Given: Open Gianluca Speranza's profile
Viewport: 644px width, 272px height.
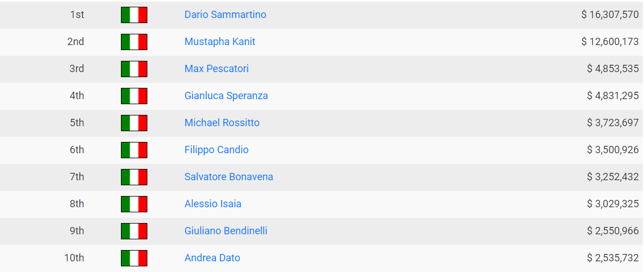Looking at the screenshot, I should [x=226, y=96].
